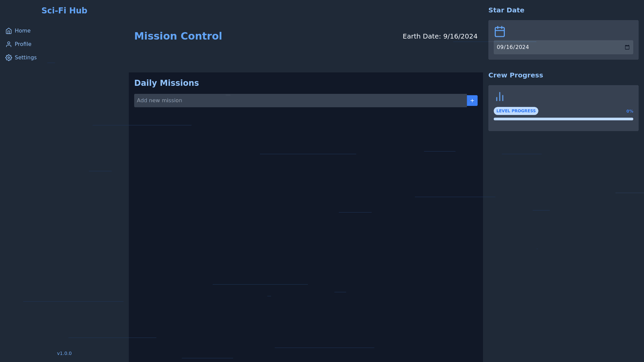The image size is (644, 362).
Task: Click the LEVEL PROGRESS badge
Action: pyautogui.click(x=516, y=111)
